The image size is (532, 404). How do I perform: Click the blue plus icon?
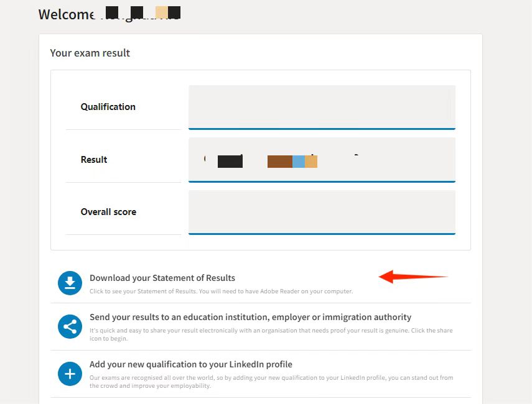point(70,374)
